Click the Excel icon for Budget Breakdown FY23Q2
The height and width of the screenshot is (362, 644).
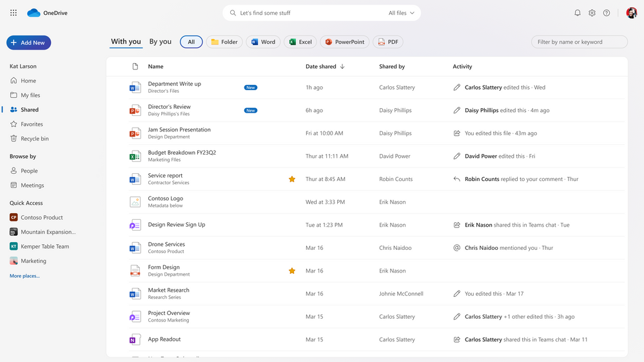tap(135, 157)
